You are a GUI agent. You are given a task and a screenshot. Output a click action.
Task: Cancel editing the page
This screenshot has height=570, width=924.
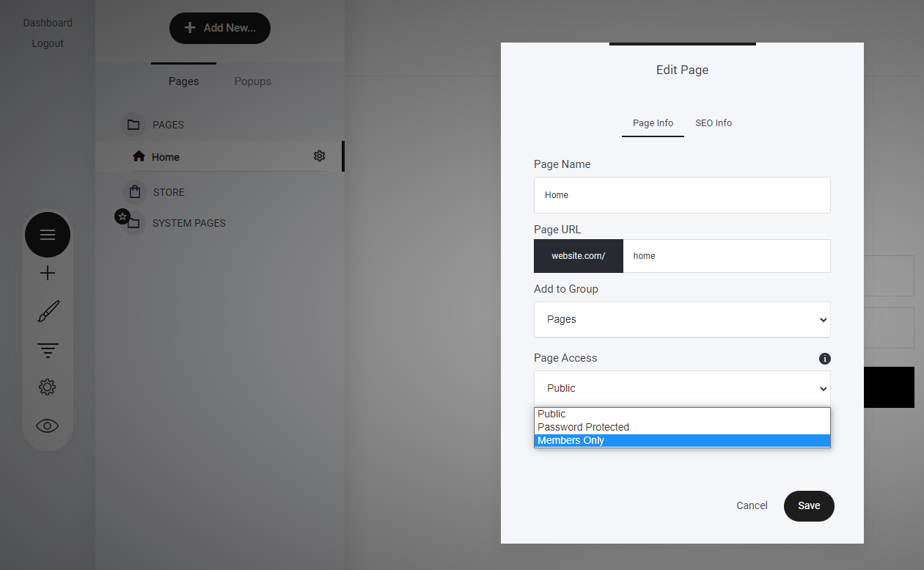pyautogui.click(x=752, y=505)
